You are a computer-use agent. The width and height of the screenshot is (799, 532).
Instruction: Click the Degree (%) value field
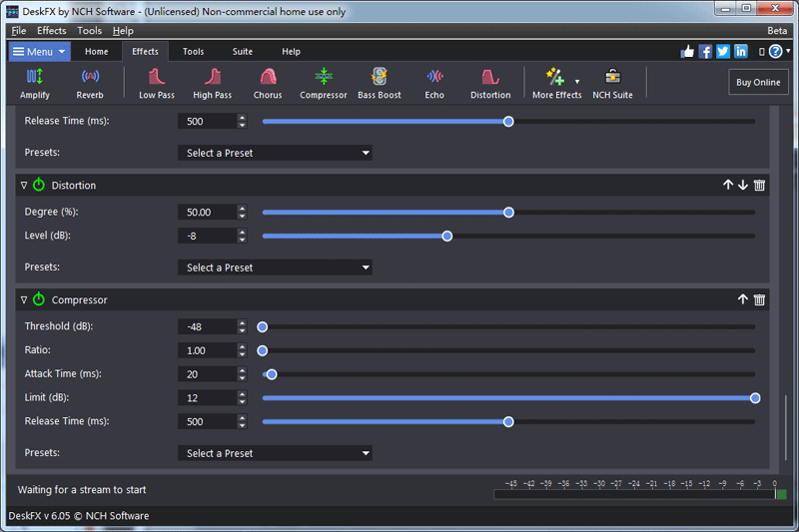208,213
